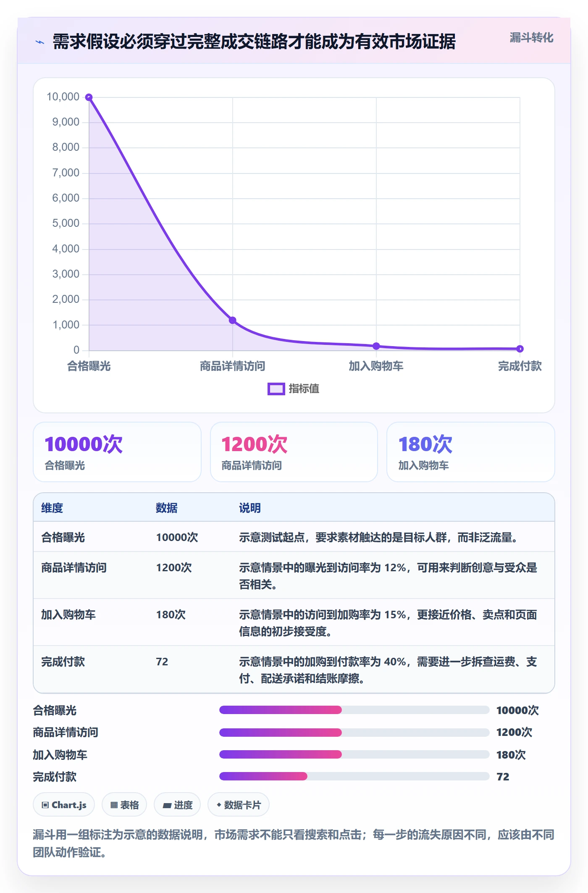Click the 完成付款 x-axis label on the chart
Screen dimensions: 588x893
tap(520, 366)
